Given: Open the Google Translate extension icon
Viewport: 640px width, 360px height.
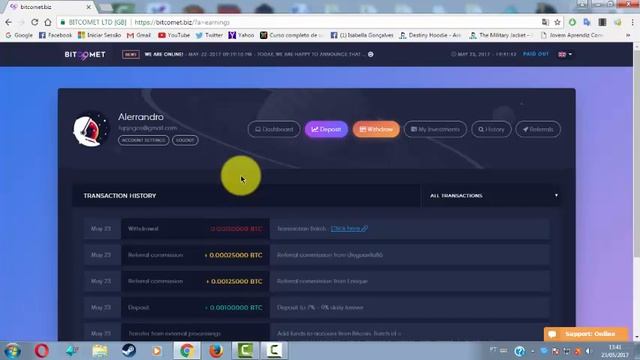Looking at the screenshot, I should click(587, 22).
